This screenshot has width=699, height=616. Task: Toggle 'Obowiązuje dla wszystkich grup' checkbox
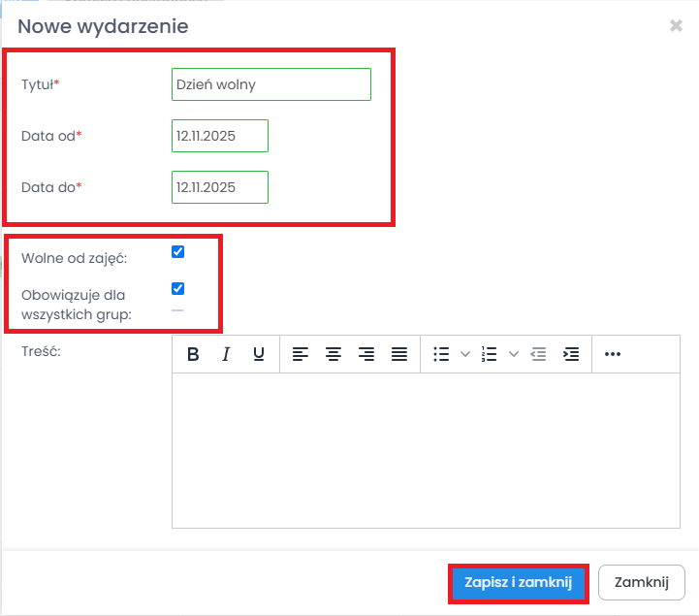(x=177, y=288)
